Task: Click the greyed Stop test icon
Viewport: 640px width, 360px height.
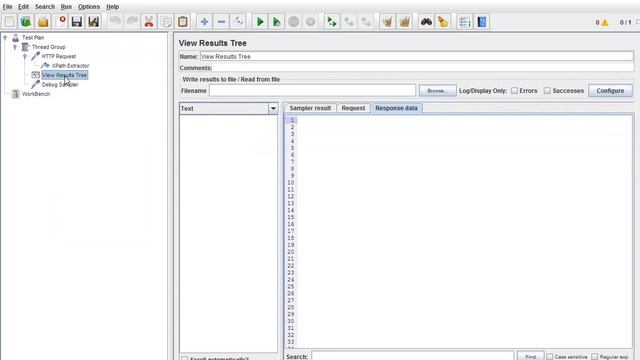Action: 293,22
